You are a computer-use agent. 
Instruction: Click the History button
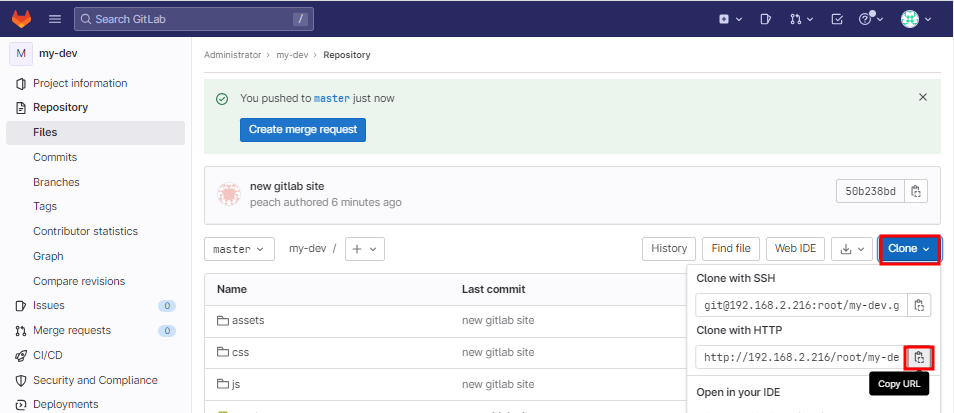tap(669, 248)
